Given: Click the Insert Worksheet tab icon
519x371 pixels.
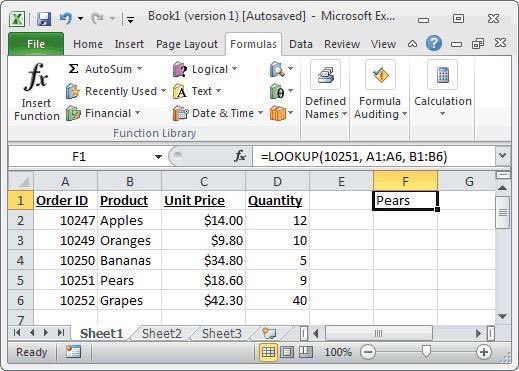Looking at the screenshot, I should pos(269,332).
